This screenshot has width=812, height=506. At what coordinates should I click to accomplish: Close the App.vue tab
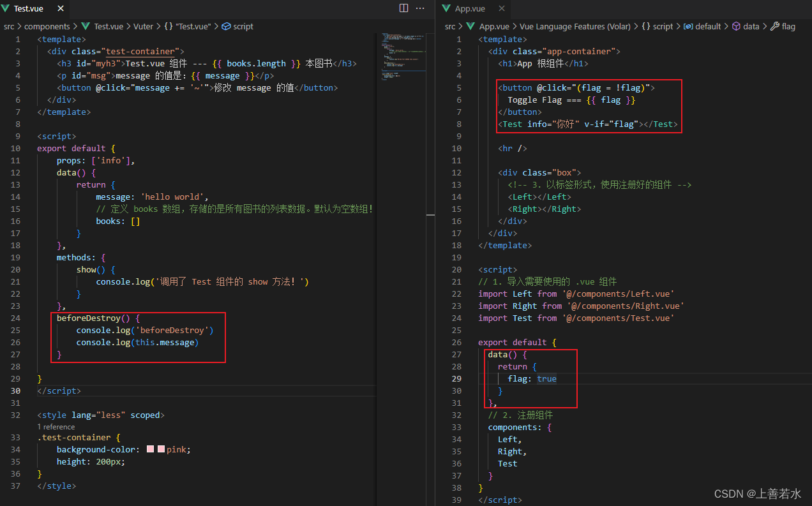click(x=502, y=8)
